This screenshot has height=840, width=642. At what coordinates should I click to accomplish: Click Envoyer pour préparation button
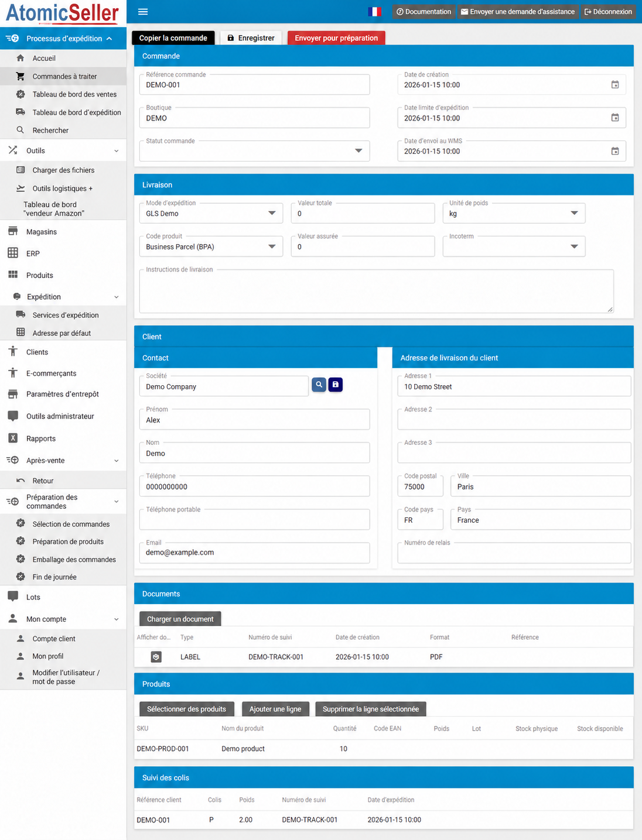pyautogui.click(x=336, y=38)
